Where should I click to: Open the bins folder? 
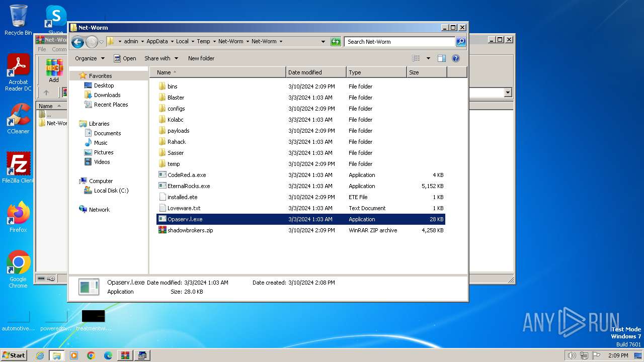pos(172,86)
